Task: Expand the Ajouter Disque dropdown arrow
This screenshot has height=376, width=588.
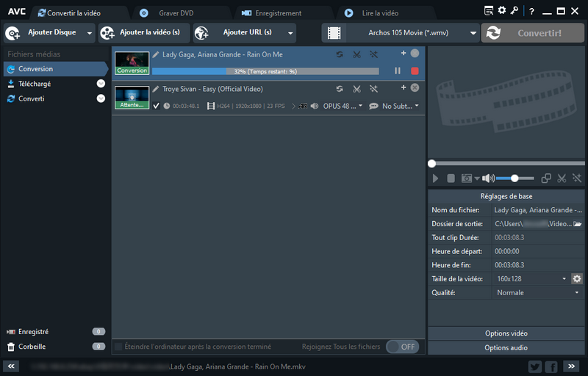Action: 89,33
